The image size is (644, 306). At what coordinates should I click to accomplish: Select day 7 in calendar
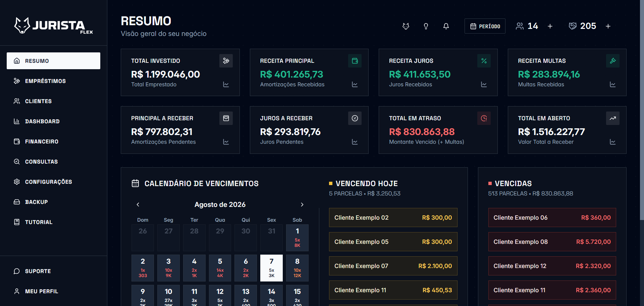coord(271,268)
